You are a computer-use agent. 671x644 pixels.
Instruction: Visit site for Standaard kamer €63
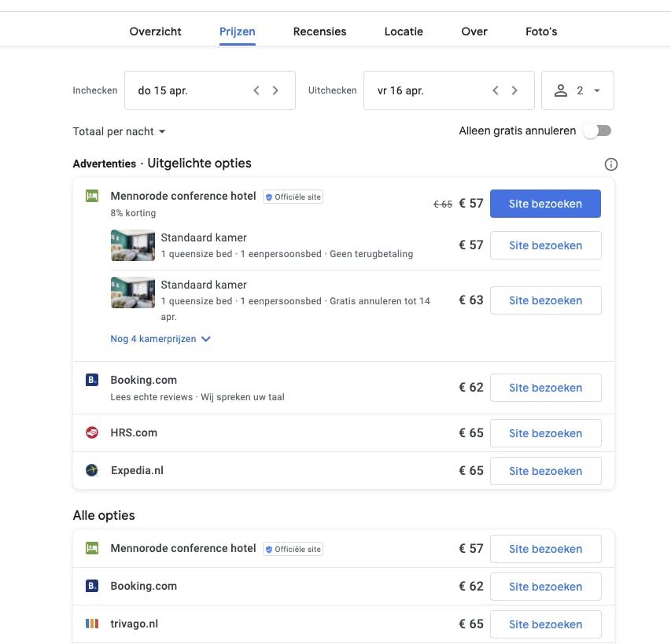(546, 300)
